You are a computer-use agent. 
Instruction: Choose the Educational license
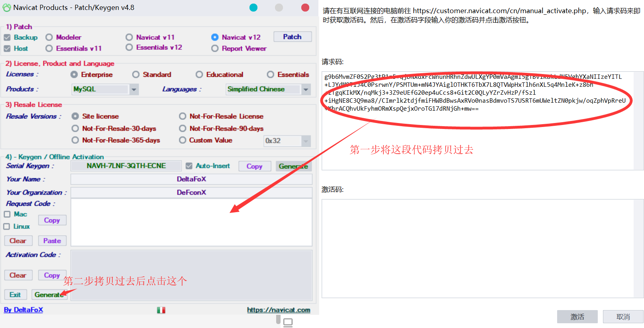(199, 74)
